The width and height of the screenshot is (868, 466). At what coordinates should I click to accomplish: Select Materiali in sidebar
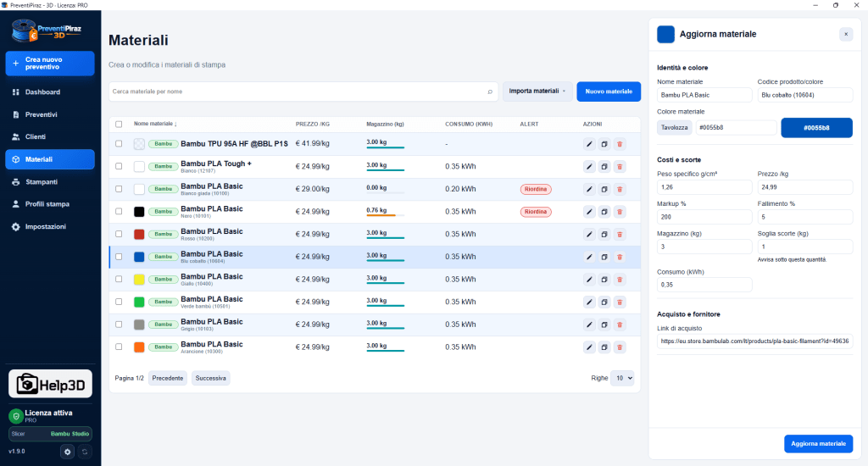click(x=50, y=159)
